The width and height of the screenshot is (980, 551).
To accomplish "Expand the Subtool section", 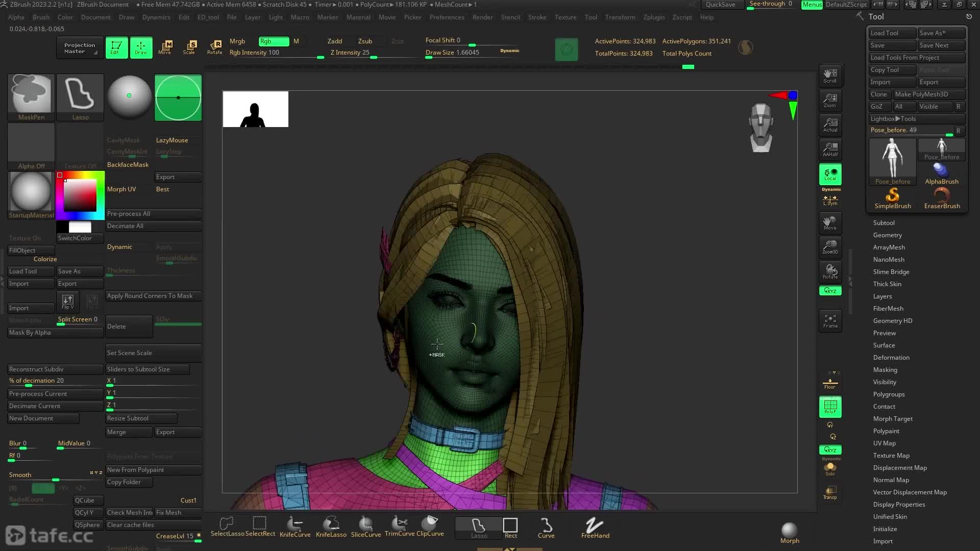I will pos(884,222).
